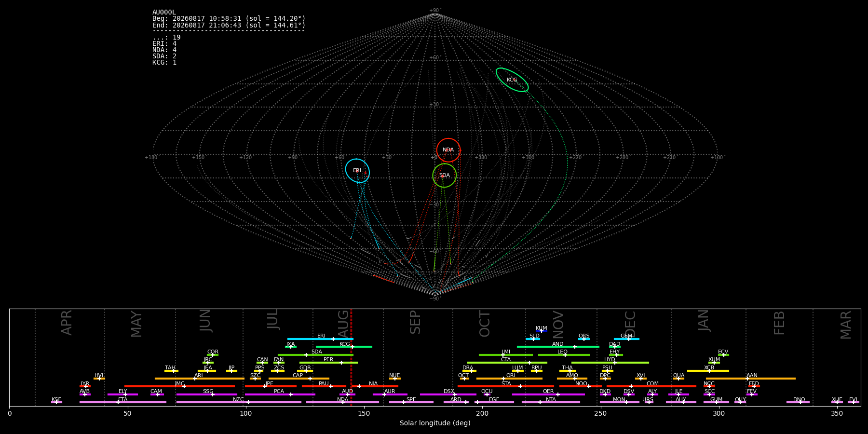Viewport: 868px width, 434px height.
Task: Click the red dashed current solar longitude line
Action: tap(351, 357)
